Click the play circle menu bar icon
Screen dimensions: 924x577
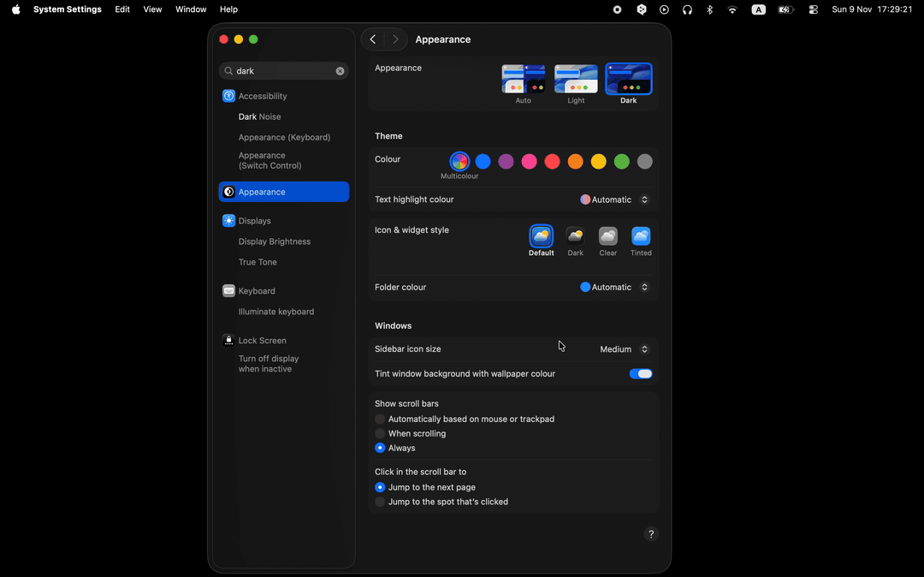click(664, 9)
